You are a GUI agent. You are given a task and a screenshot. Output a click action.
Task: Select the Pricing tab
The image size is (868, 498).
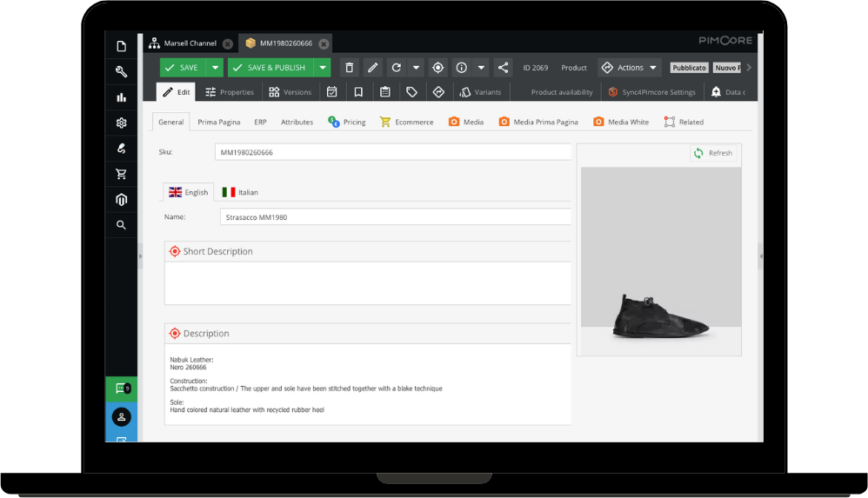[346, 122]
